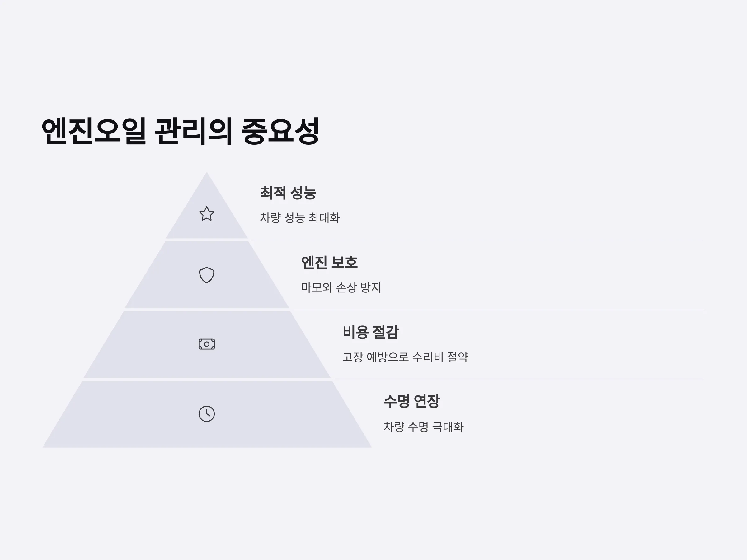747x560 pixels.
Task: Select the 수명 연장 heading
Action: 412,401
